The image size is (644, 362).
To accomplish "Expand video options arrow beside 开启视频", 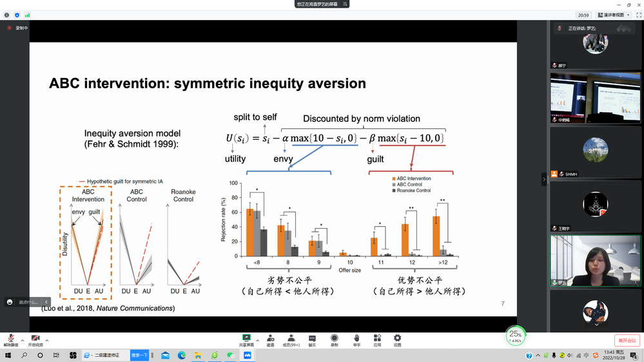I will (47, 340).
